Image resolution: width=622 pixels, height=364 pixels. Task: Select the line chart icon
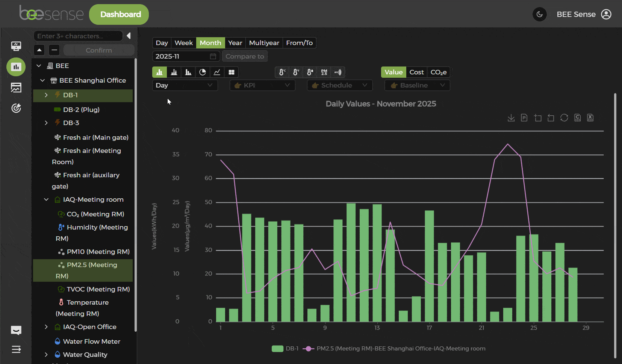pos(217,72)
